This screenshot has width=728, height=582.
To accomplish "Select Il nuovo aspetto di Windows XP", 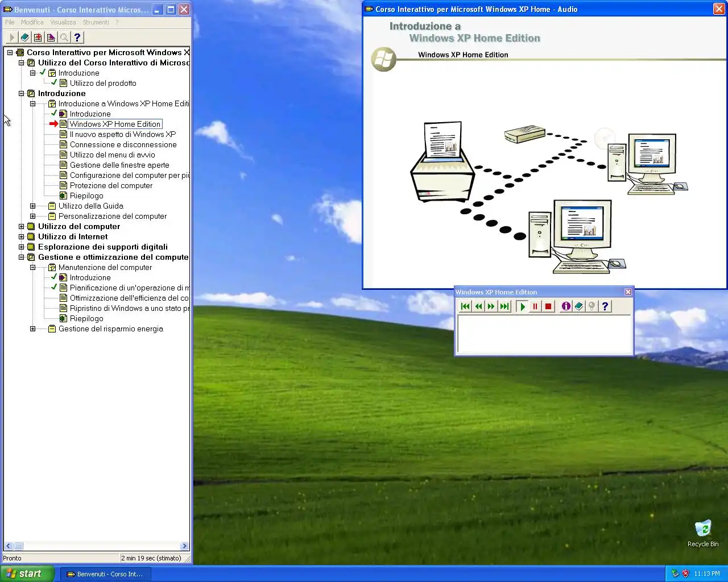I will (123, 134).
